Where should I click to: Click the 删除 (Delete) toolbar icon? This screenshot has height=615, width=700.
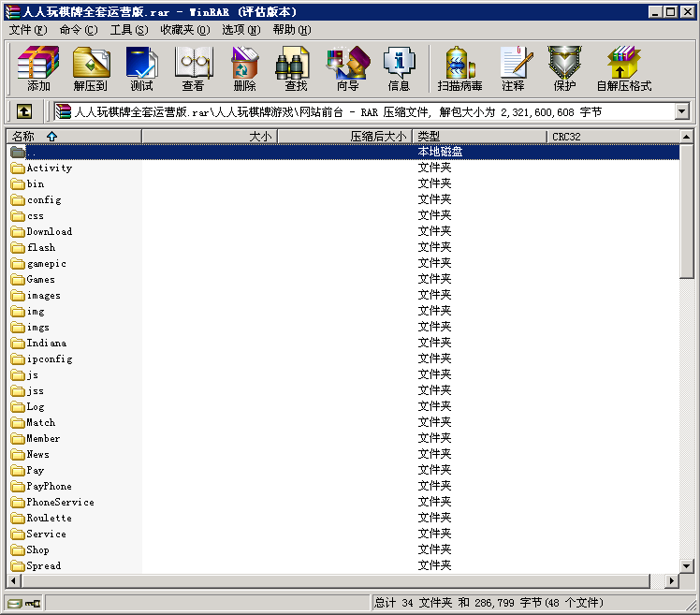(244, 68)
